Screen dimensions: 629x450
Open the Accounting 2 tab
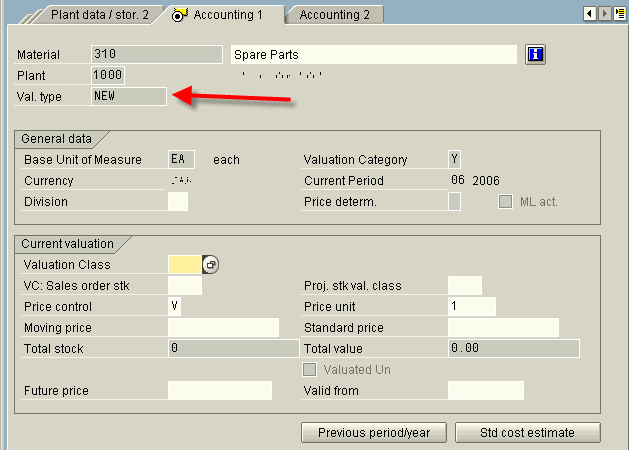click(x=334, y=14)
